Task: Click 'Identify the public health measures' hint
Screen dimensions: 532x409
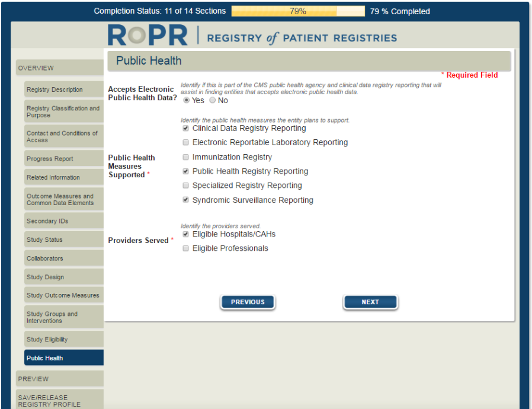Action: click(x=265, y=120)
